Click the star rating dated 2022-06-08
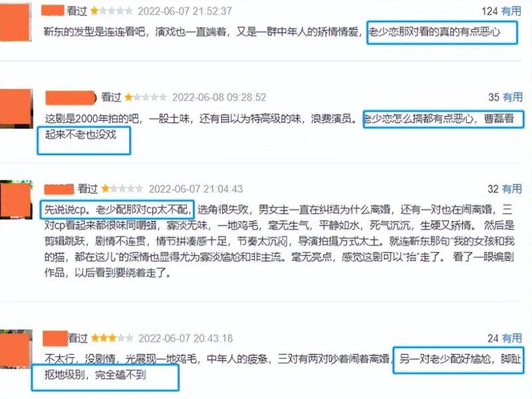 [146, 97]
